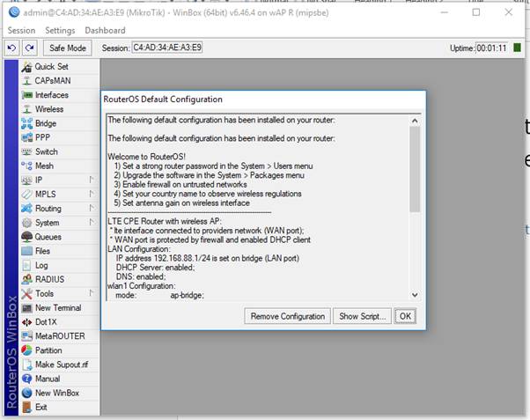Toggle Safe Mode
This screenshot has height=420, width=530.
point(68,48)
